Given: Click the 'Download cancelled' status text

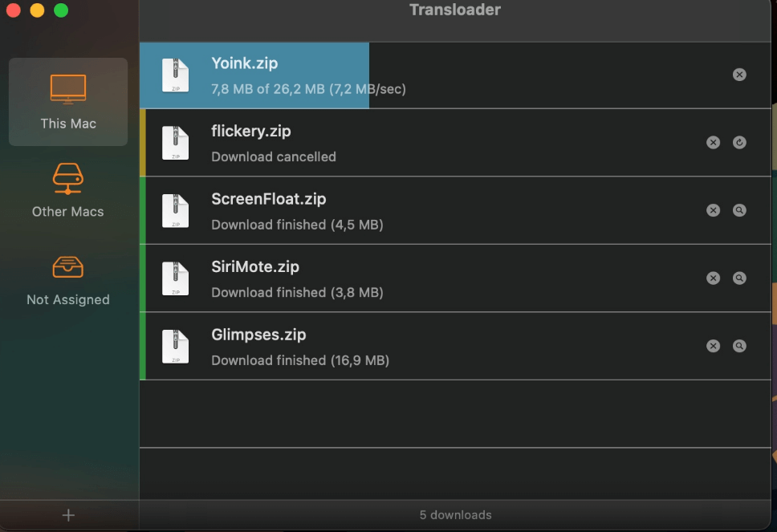Looking at the screenshot, I should coord(274,157).
